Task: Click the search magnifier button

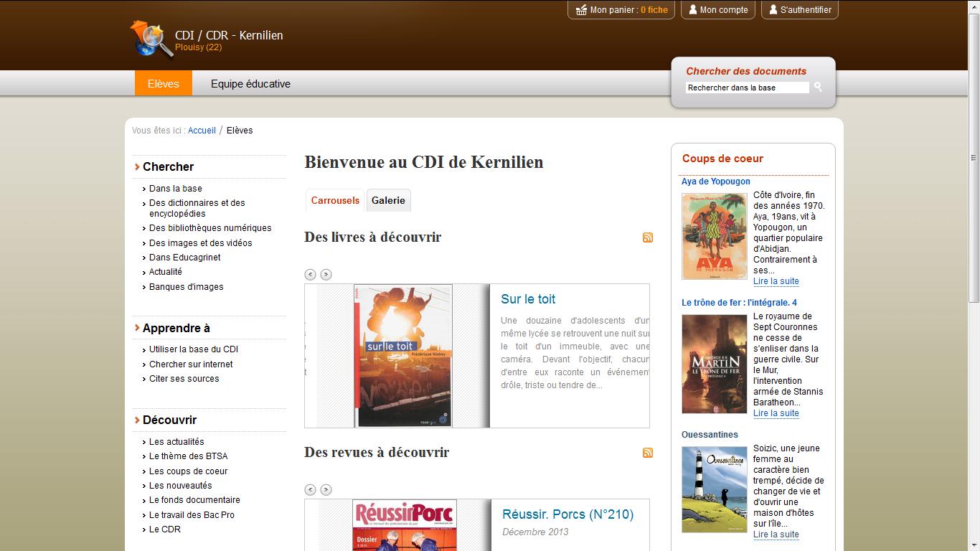Action: click(818, 88)
